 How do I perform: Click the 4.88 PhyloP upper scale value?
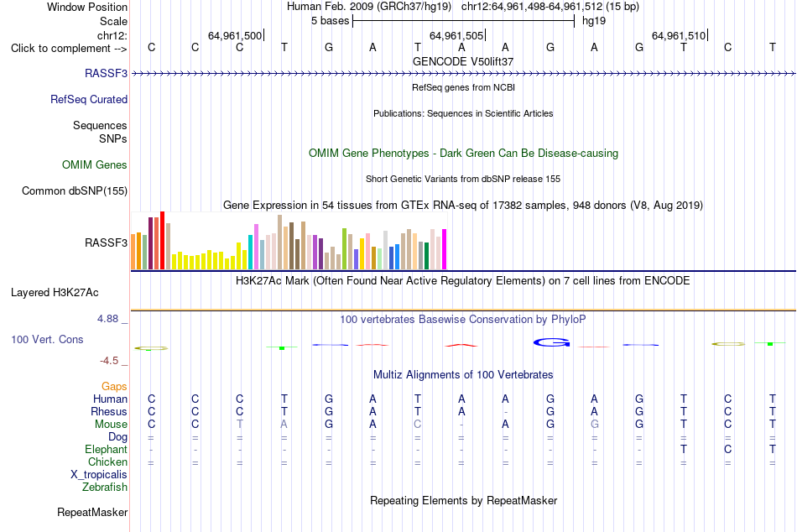tap(107, 319)
